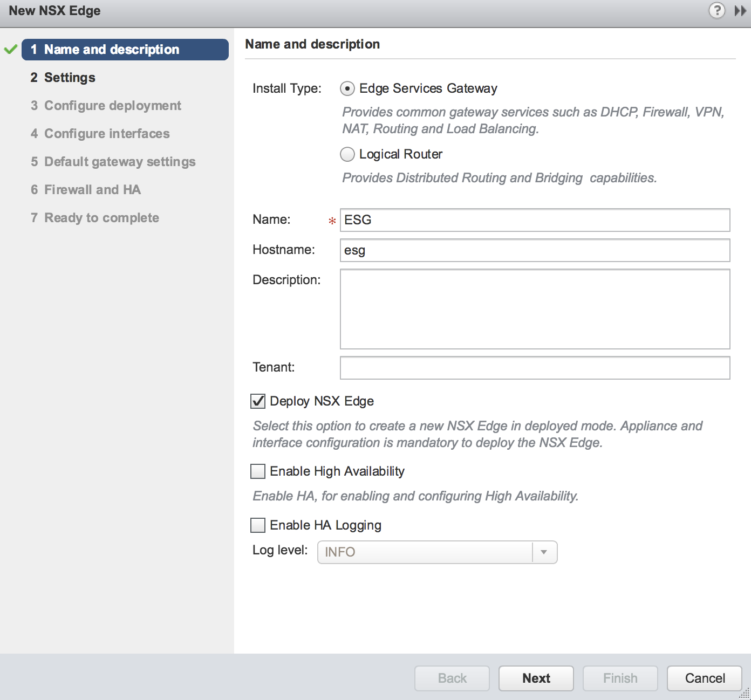Viewport: 751px width, 700px height.
Task: Tick the Enable HA Logging checkbox
Action: (258, 525)
